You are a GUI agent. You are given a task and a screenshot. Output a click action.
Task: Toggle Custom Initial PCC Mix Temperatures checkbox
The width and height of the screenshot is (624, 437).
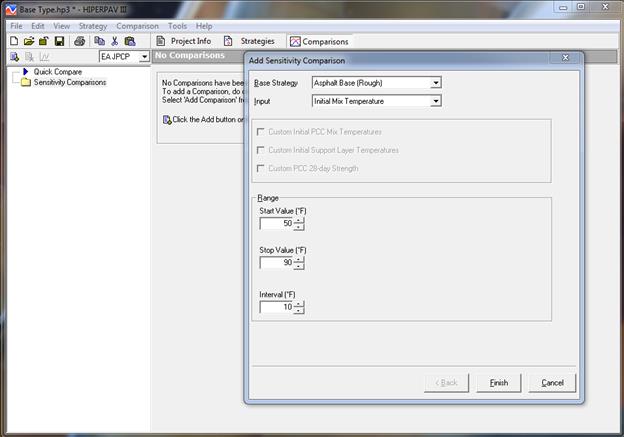[262, 132]
